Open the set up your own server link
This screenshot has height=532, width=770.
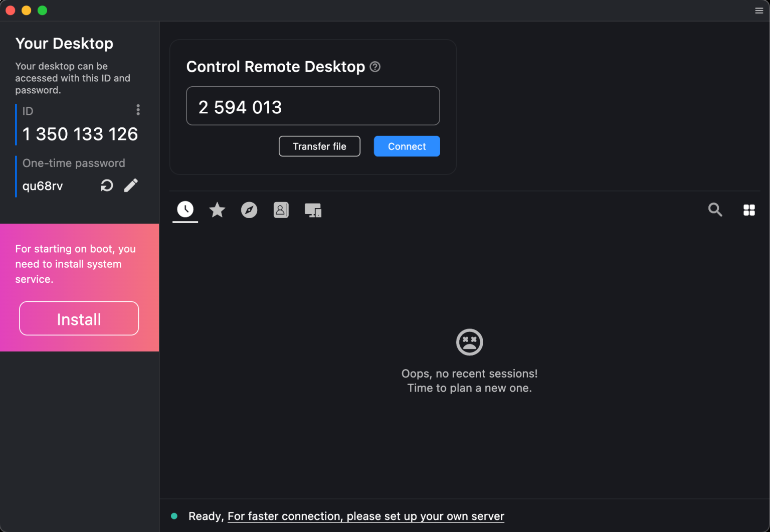tap(365, 516)
